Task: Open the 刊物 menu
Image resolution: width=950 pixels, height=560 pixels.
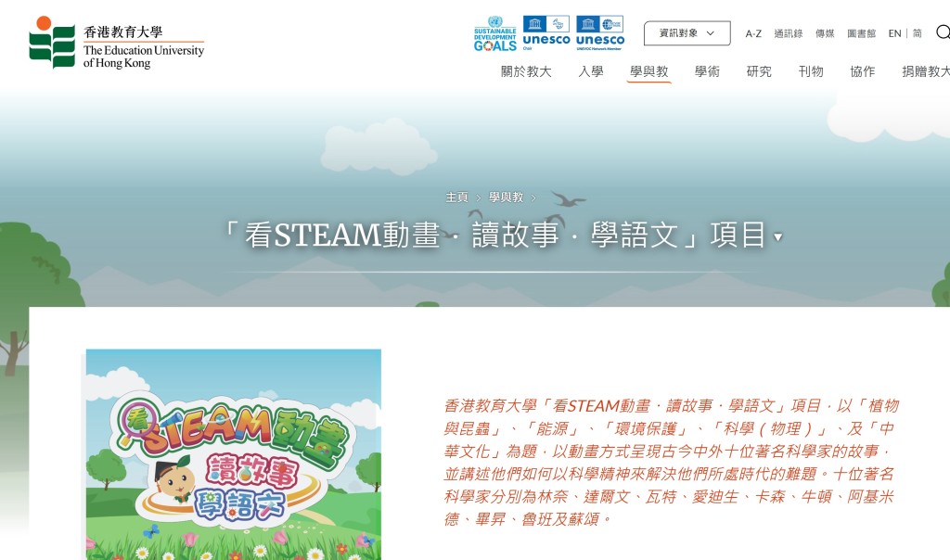Action: tap(811, 71)
